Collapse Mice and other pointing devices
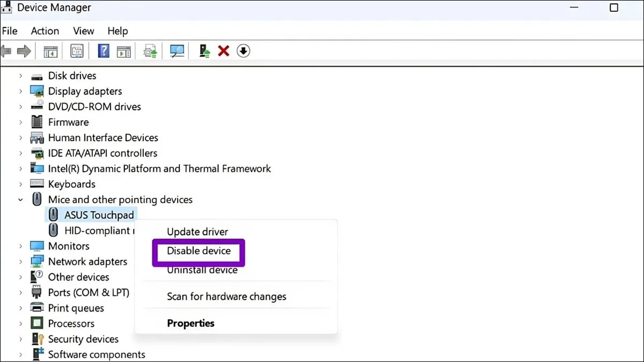 pos(21,200)
